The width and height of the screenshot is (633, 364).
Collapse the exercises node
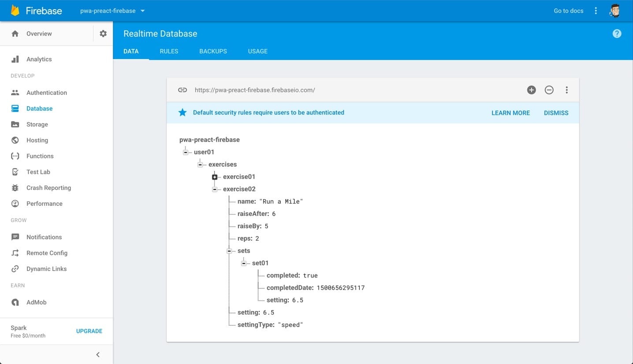200,164
